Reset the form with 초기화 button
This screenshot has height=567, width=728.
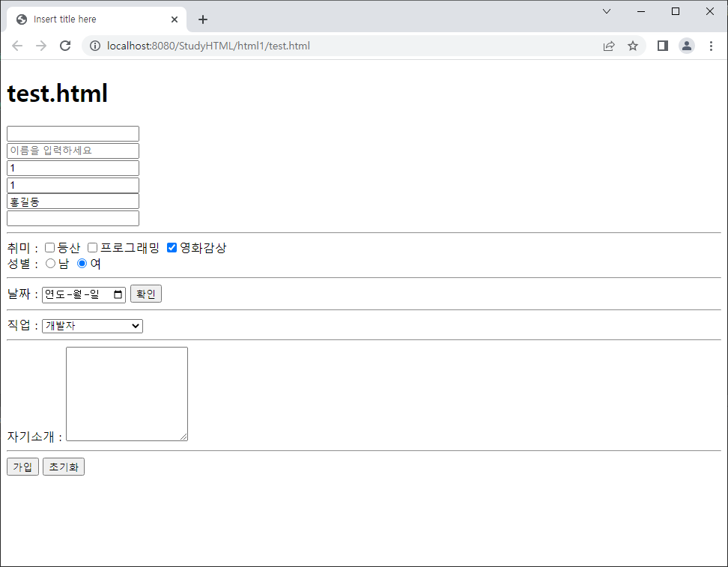coord(64,467)
